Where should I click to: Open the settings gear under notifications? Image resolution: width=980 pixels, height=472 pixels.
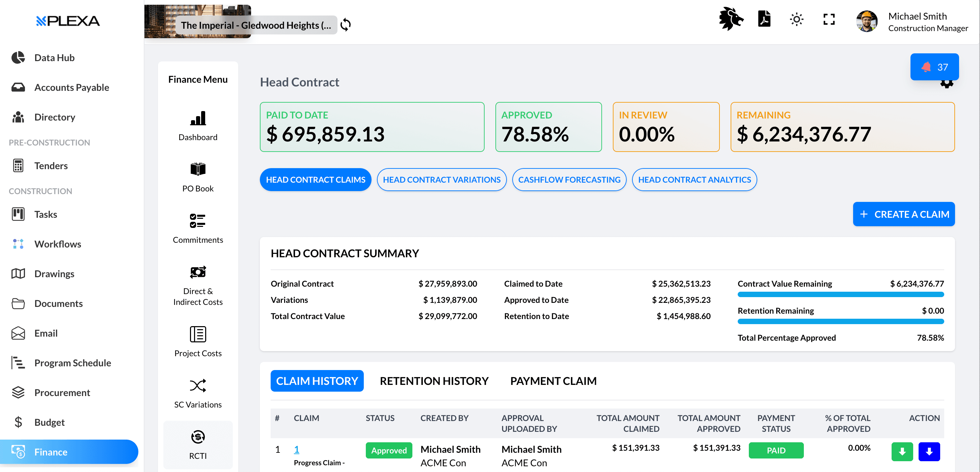947,83
